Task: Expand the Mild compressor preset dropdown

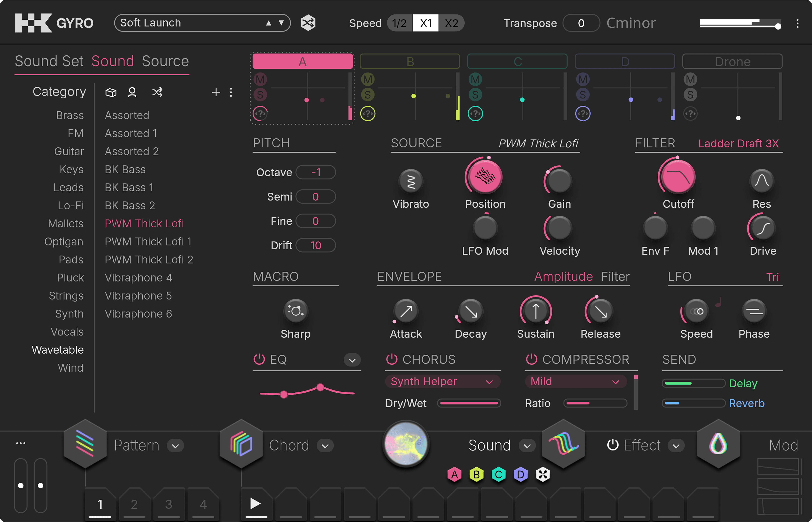Action: (x=575, y=381)
